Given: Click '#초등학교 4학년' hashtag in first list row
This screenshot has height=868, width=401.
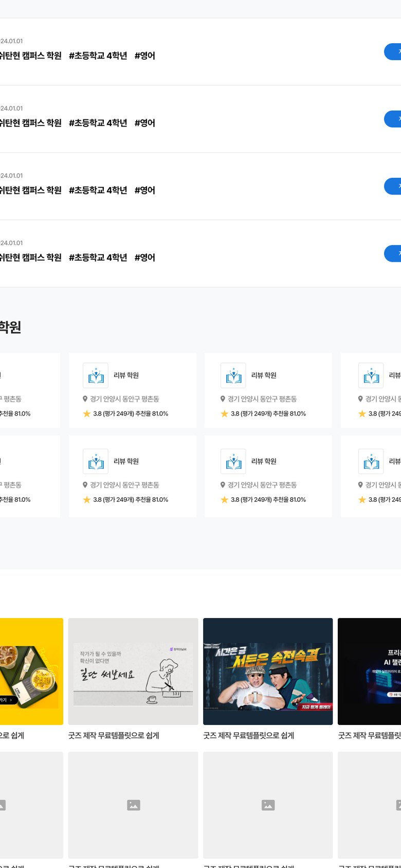Looking at the screenshot, I should pos(98,56).
